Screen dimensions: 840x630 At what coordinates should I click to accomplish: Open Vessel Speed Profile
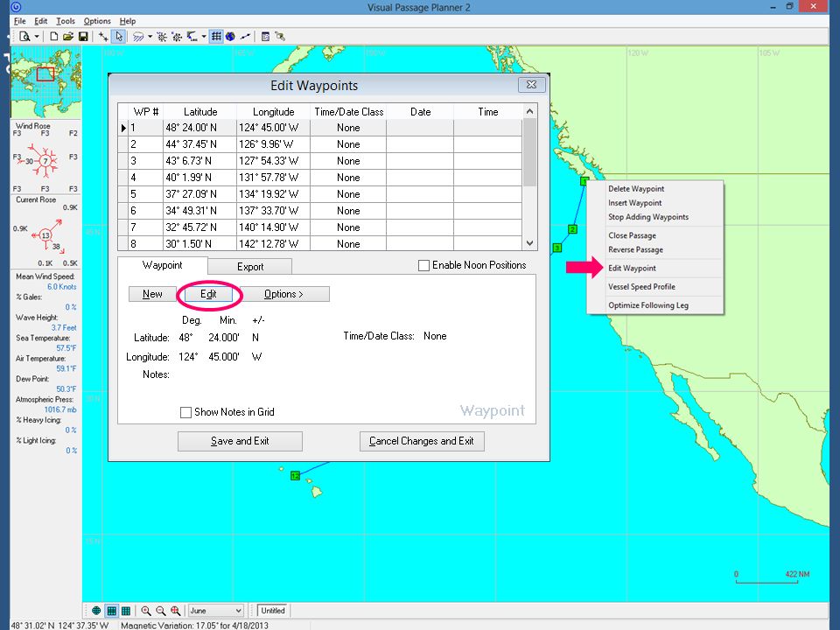(641, 287)
